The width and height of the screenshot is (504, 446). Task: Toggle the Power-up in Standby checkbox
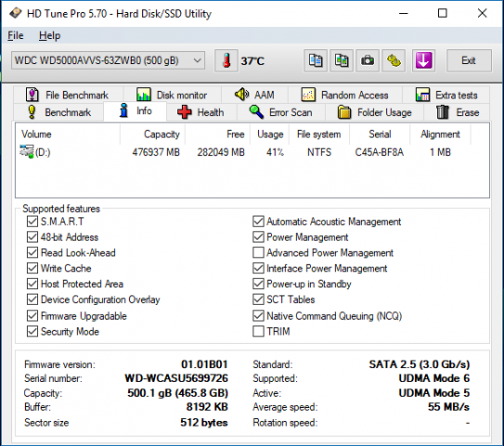[258, 283]
